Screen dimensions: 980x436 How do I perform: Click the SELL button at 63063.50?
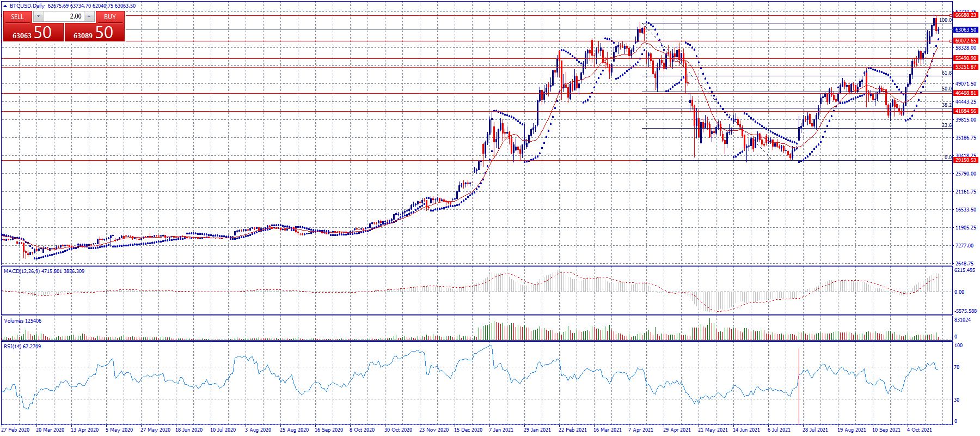(33, 32)
